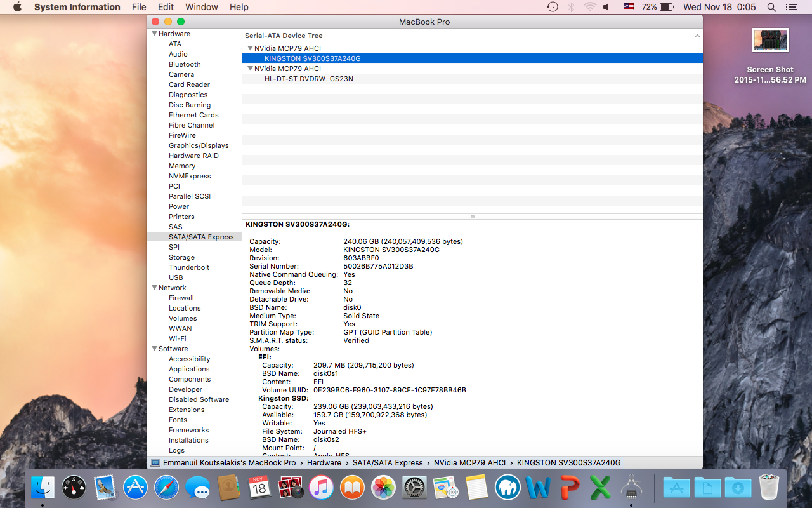Open System Preferences gear in dock
812x508 pixels.
414,488
